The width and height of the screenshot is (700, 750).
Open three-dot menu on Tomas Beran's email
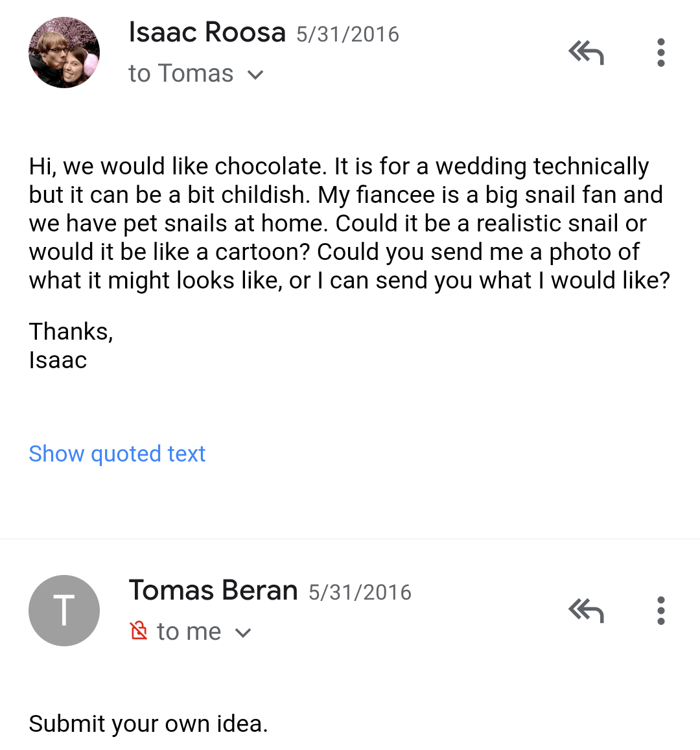click(x=660, y=611)
